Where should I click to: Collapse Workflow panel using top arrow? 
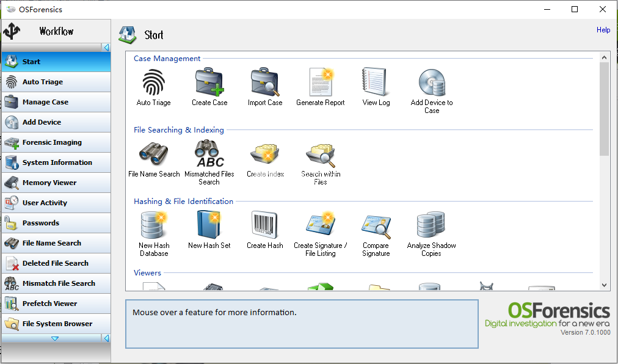(106, 47)
